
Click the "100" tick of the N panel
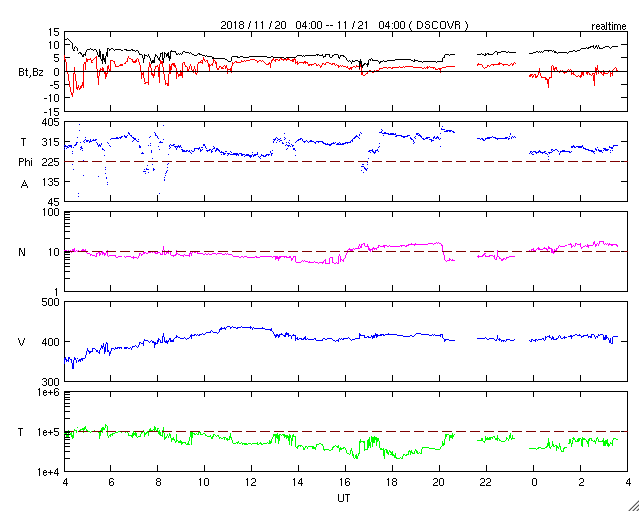[51, 213]
